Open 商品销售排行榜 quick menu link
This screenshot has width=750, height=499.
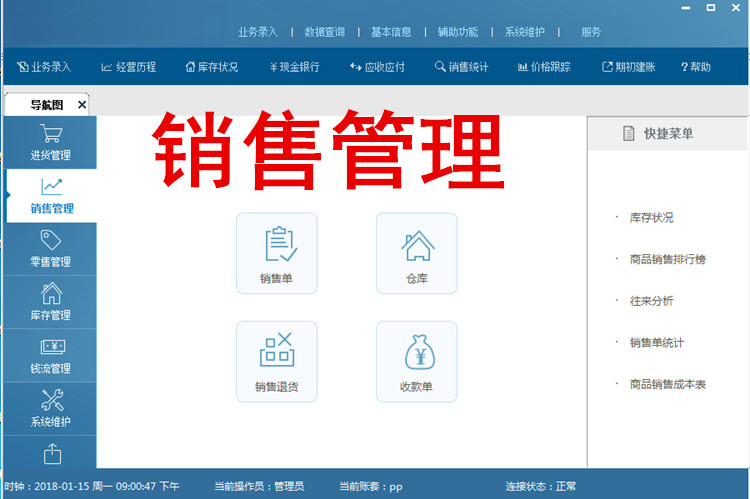[667, 259]
